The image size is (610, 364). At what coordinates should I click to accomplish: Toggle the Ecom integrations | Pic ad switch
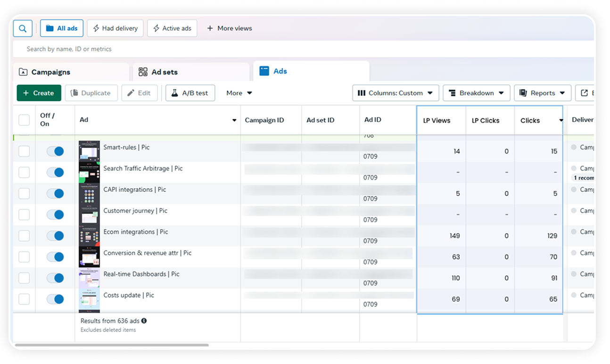[55, 236]
